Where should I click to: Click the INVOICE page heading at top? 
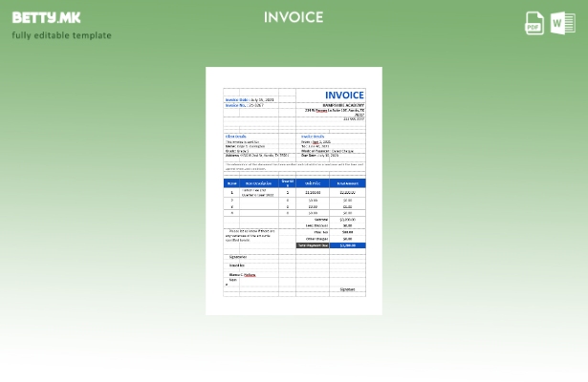tap(294, 17)
